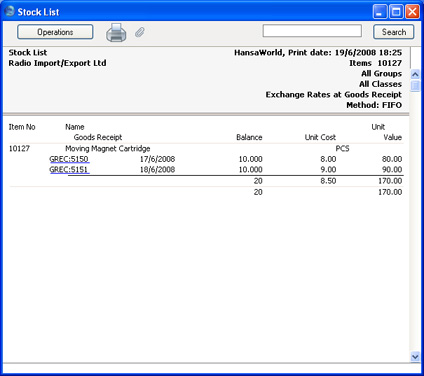This screenshot has width=424, height=376.
Task: Print the report with printer icon
Action: [116, 32]
